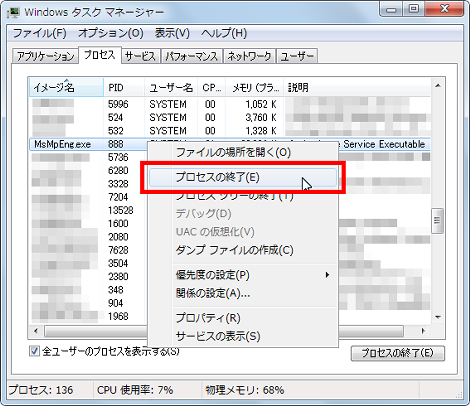Select the row with PID 5996
Screen dimensions: 470x406
pos(230,104)
